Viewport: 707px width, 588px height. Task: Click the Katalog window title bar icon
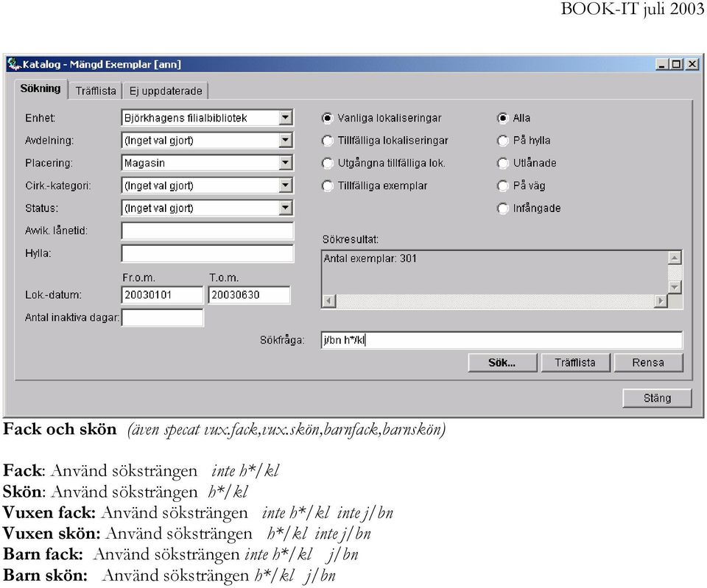tap(14, 64)
